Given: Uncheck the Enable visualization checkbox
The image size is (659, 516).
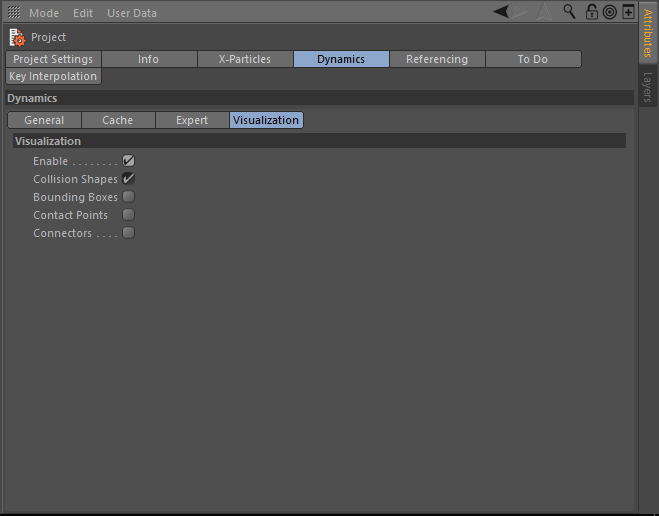Looking at the screenshot, I should pos(129,161).
